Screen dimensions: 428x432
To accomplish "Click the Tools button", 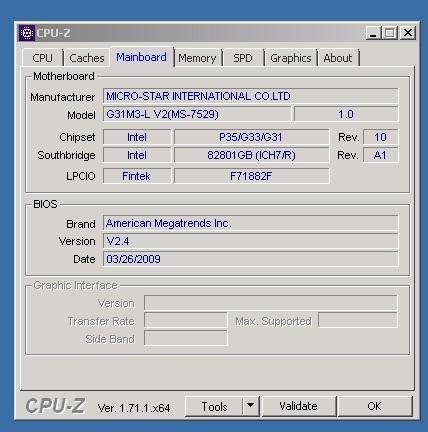I will (x=214, y=406).
